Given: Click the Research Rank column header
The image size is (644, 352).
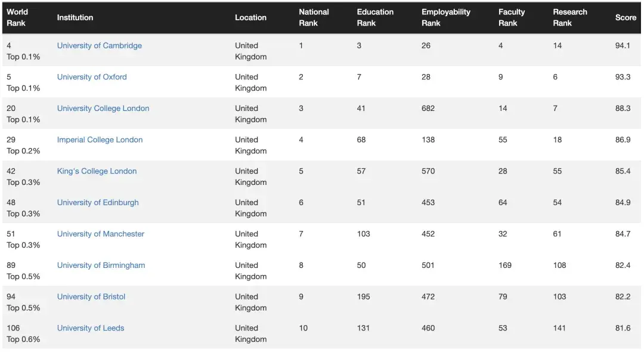Looking at the screenshot, I should tap(569, 17).
